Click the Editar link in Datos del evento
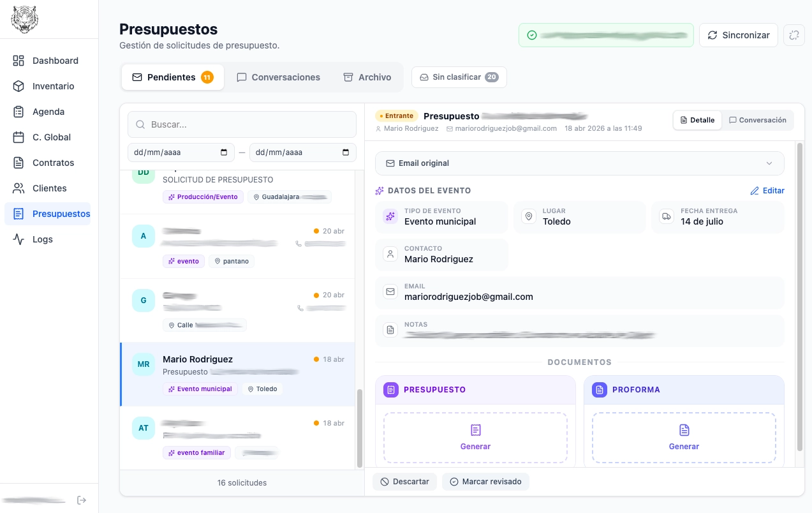 767,191
